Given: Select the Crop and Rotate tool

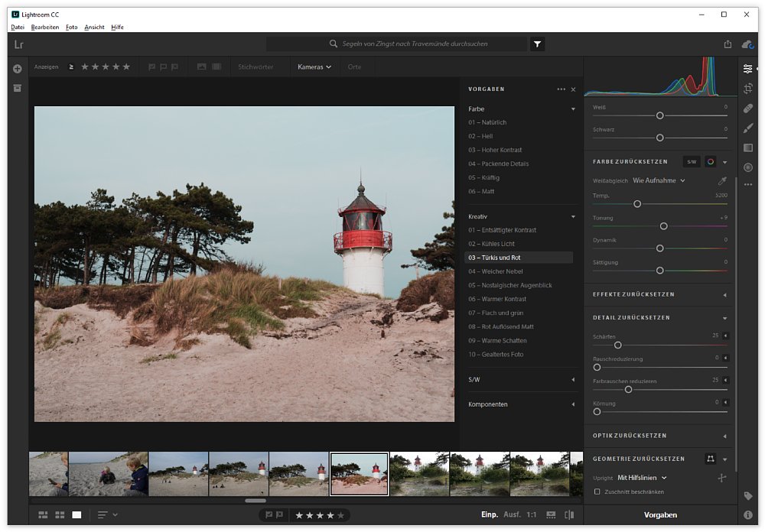Looking at the screenshot, I should coord(748,89).
